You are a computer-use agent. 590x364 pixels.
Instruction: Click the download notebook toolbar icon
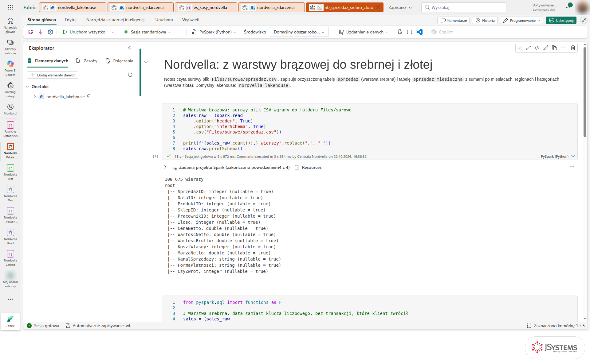point(41,32)
